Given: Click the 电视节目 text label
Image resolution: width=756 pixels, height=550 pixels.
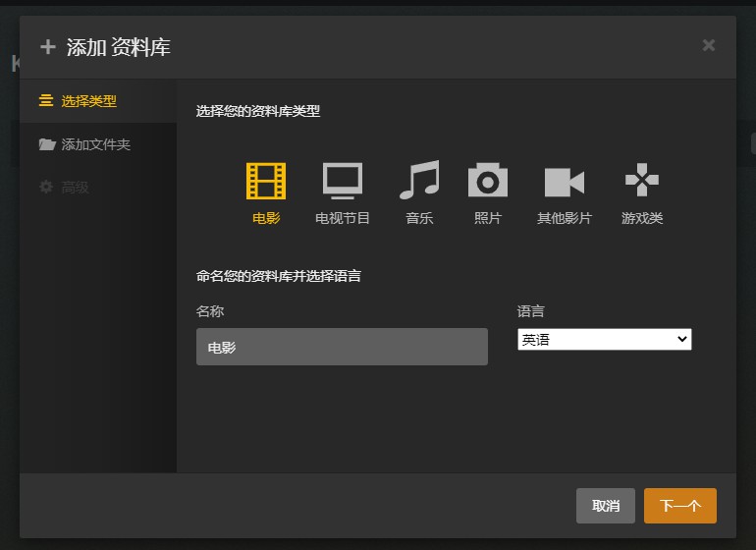Looking at the screenshot, I should tap(343, 218).
